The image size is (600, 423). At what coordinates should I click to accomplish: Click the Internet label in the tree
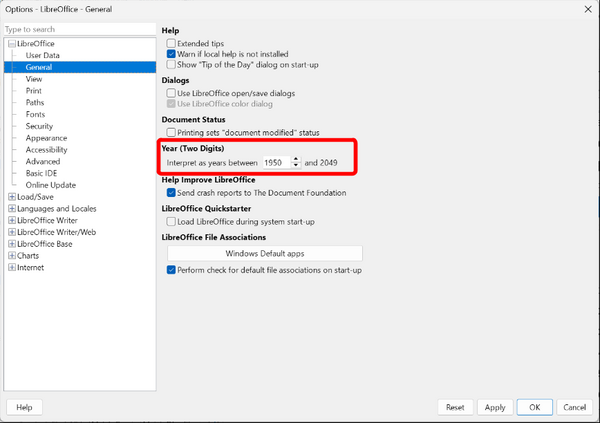click(30, 268)
